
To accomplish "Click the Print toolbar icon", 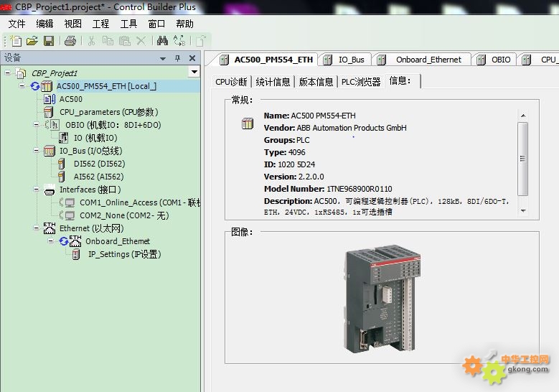I will [70, 41].
